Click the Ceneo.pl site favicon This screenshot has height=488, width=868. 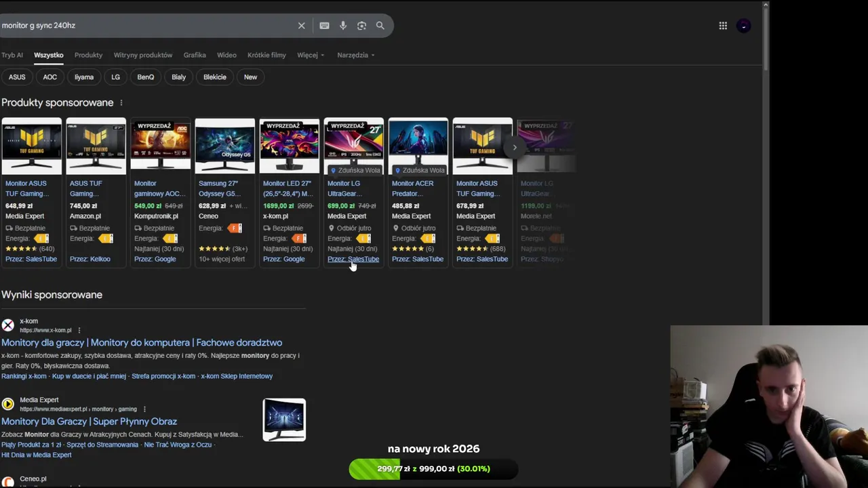pyautogui.click(x=7, y=482)
